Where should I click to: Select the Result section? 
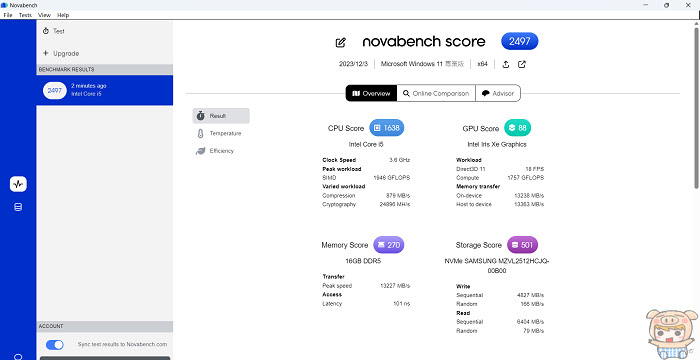pos(221,116)
